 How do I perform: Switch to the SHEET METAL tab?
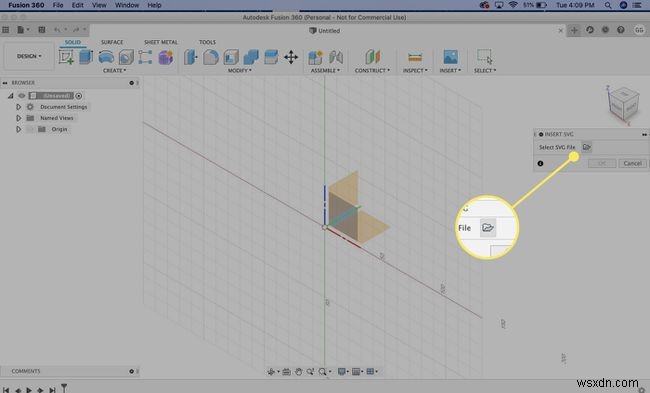pos(161,42)
